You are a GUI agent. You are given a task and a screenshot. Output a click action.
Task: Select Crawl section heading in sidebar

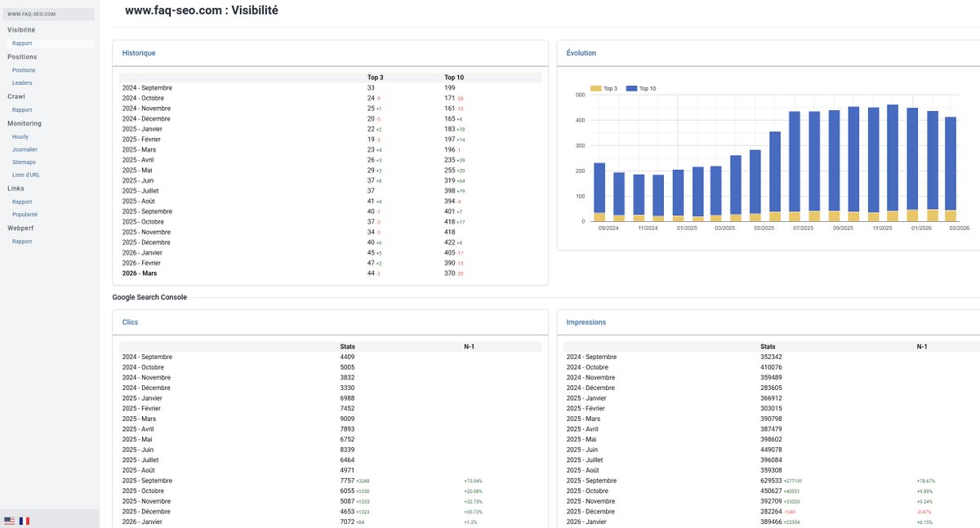[x=16, y=96]
